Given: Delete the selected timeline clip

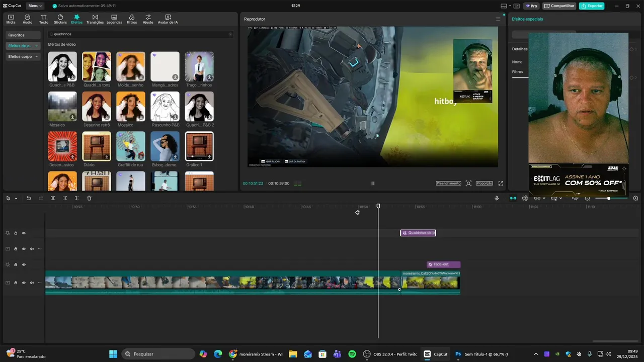Looking at the screenshot, I should (89, 198).
